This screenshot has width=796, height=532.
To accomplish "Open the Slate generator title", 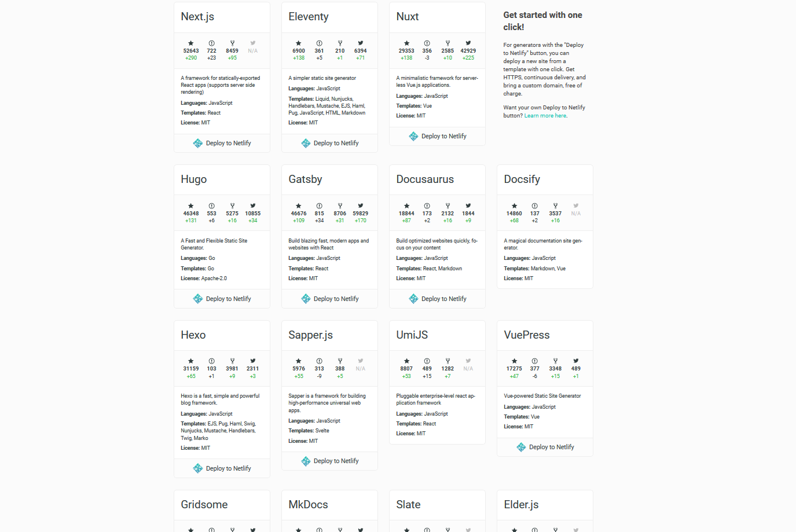I will click(x=408, y=505).
